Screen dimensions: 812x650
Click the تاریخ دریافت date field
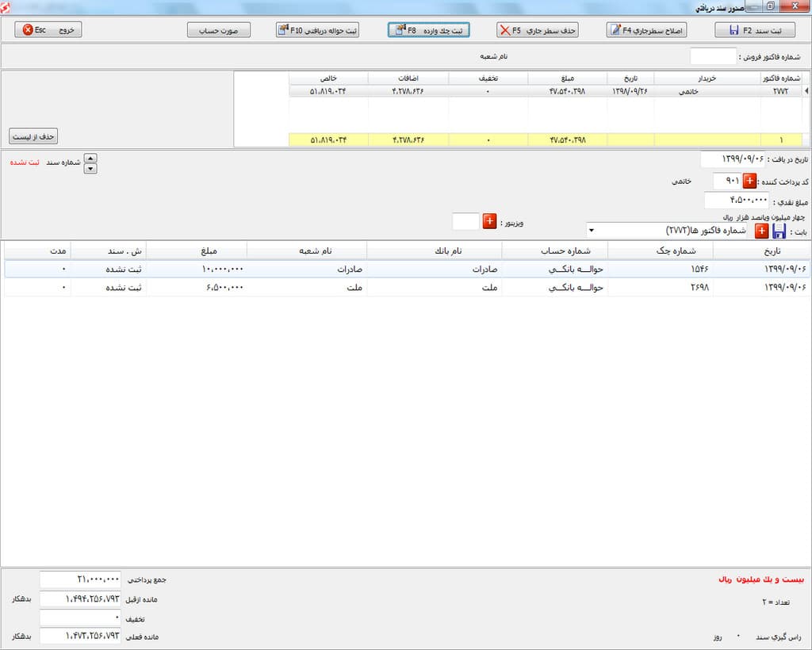tap(733, 160)
